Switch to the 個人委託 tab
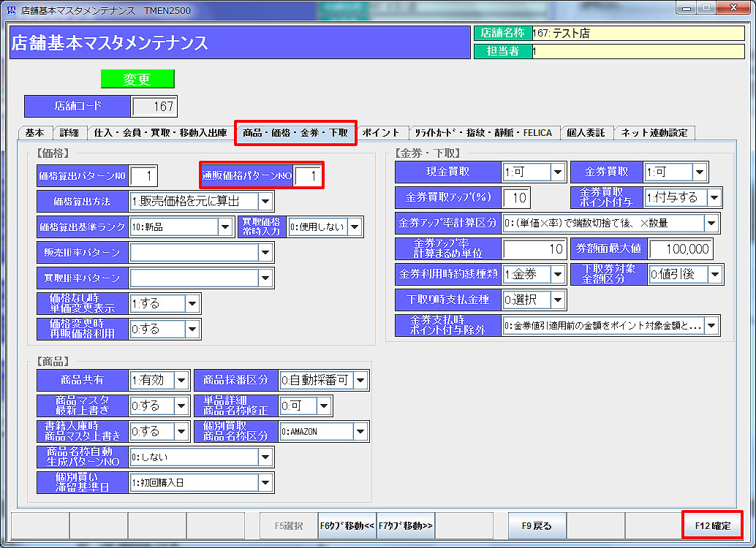The width and height of the screenshot is (756, 548). (586, 133)
